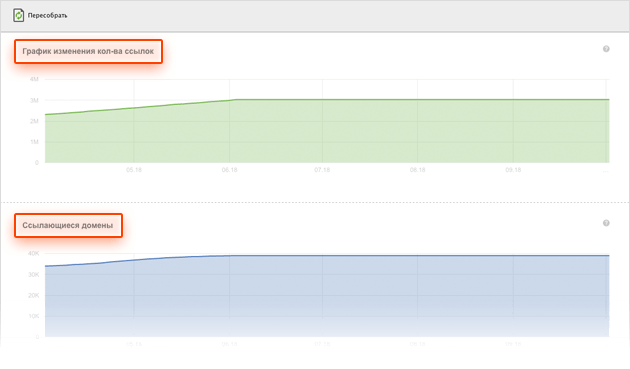630x369 pixels.
Task: Select the Ссылающиеся домены heading
Action: pos(68,226)
